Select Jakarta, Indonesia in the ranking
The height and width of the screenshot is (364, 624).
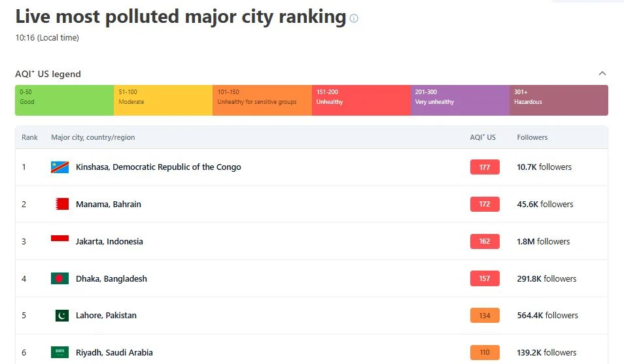coord(109,242)
